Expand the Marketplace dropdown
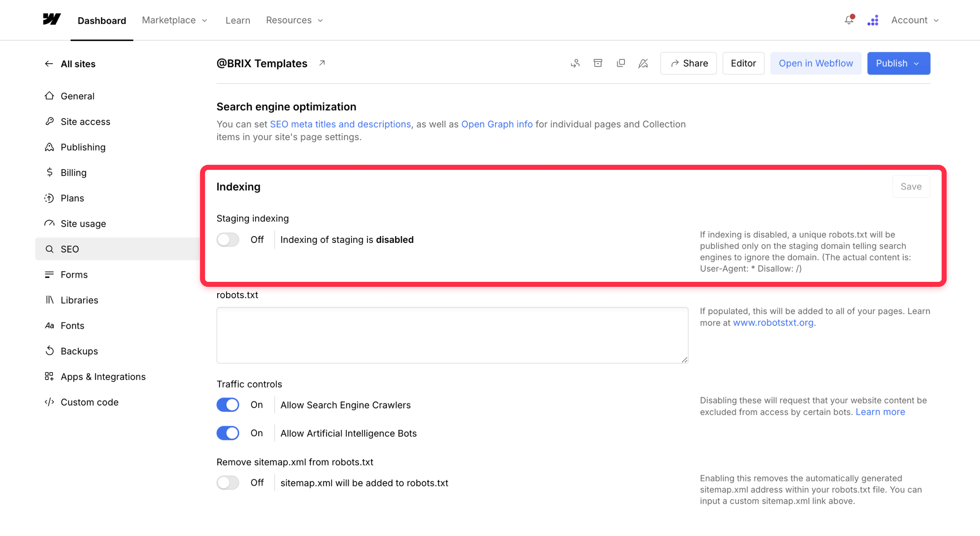This screenshot has height=536, width=980. (174, 20)
